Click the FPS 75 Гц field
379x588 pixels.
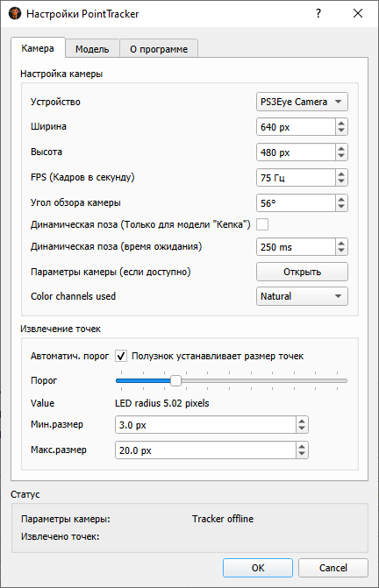296,178
